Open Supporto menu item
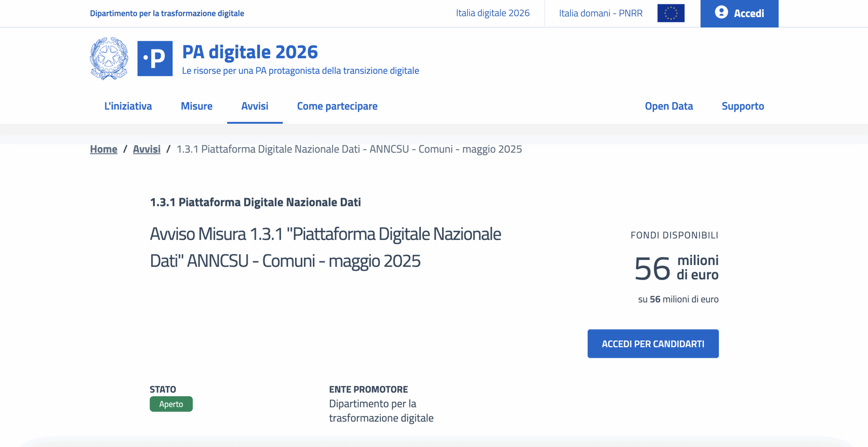868x447 pixels. [x=743, y=106]
